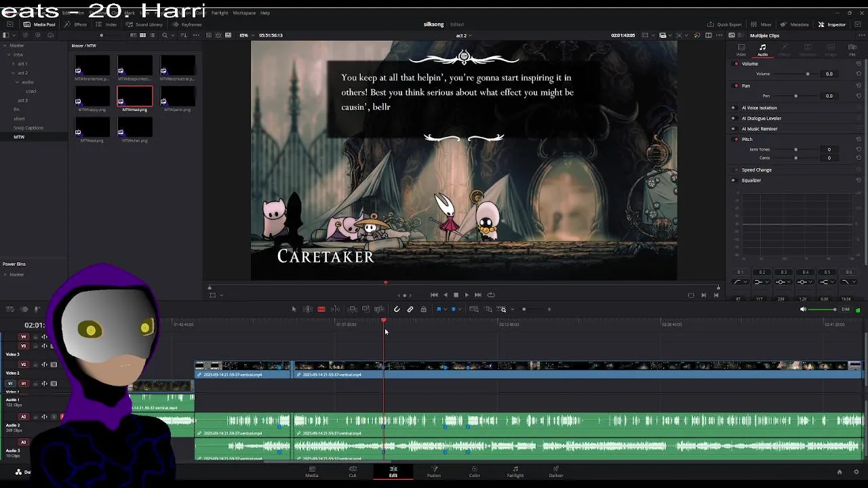
Task: Toggle the Volume section enable switch
Action: (736, 64)
